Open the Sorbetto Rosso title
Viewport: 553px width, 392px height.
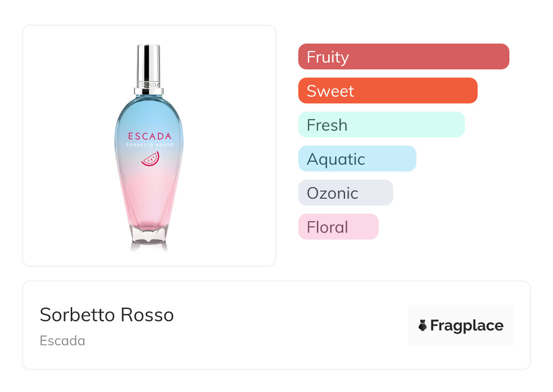[107, 314]
